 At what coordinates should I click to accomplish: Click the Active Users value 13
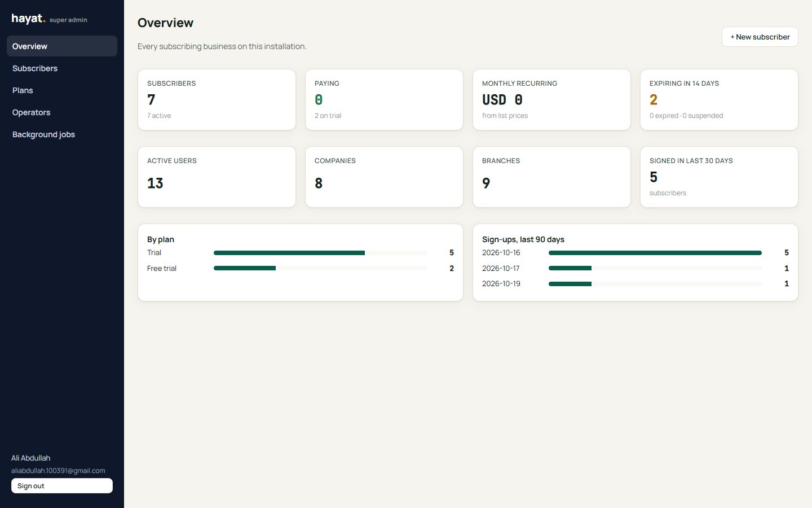tap(155, 183)
